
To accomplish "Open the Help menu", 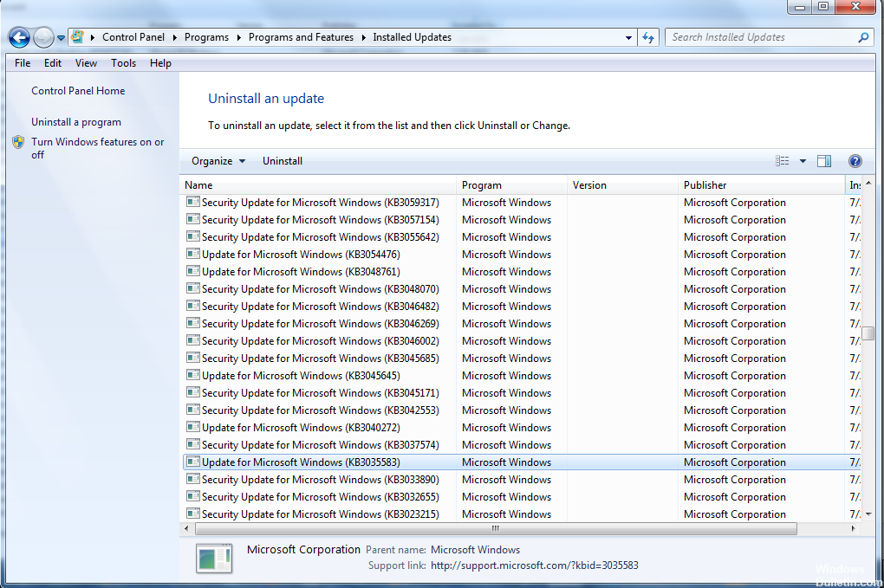I will click(x=160, y=63).
